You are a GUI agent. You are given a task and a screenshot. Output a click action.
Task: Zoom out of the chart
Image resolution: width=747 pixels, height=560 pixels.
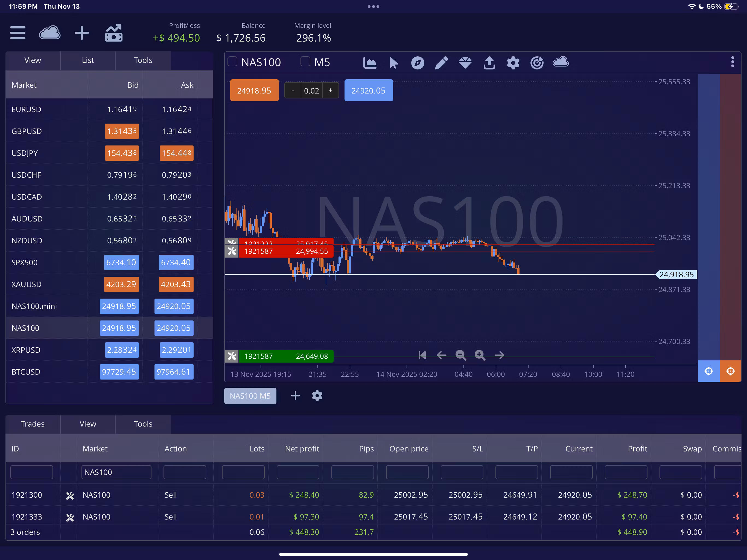click(461, 355)
